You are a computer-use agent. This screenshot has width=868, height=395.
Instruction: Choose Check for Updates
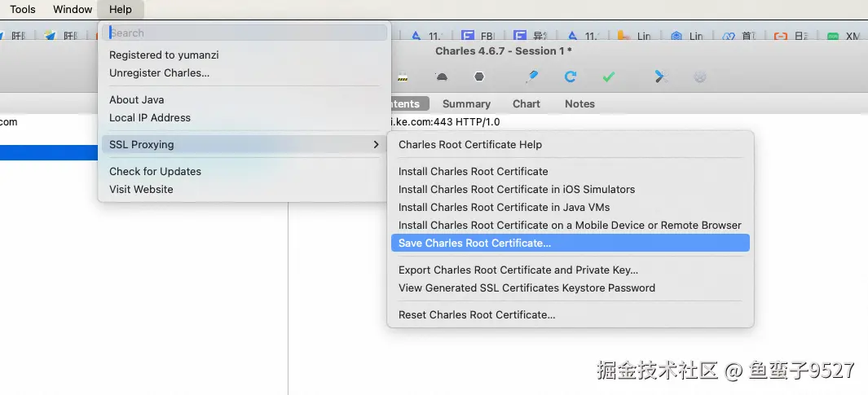click(245, 171)
